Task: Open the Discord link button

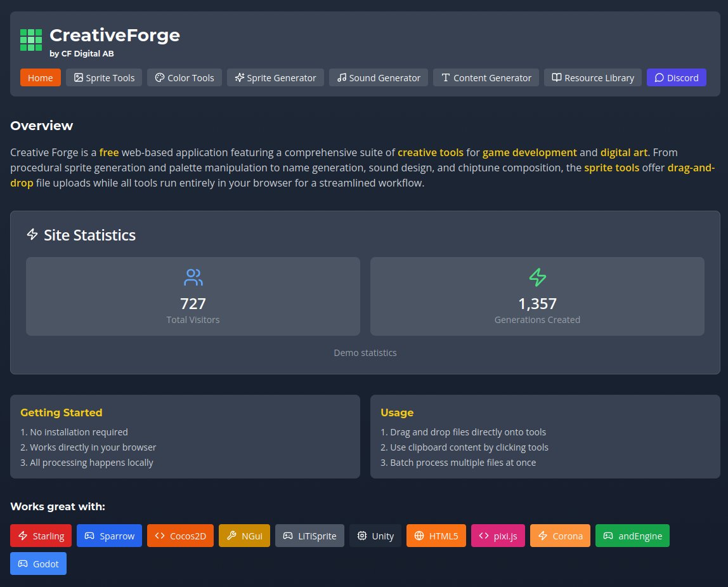Action: [x=677, y=77]
